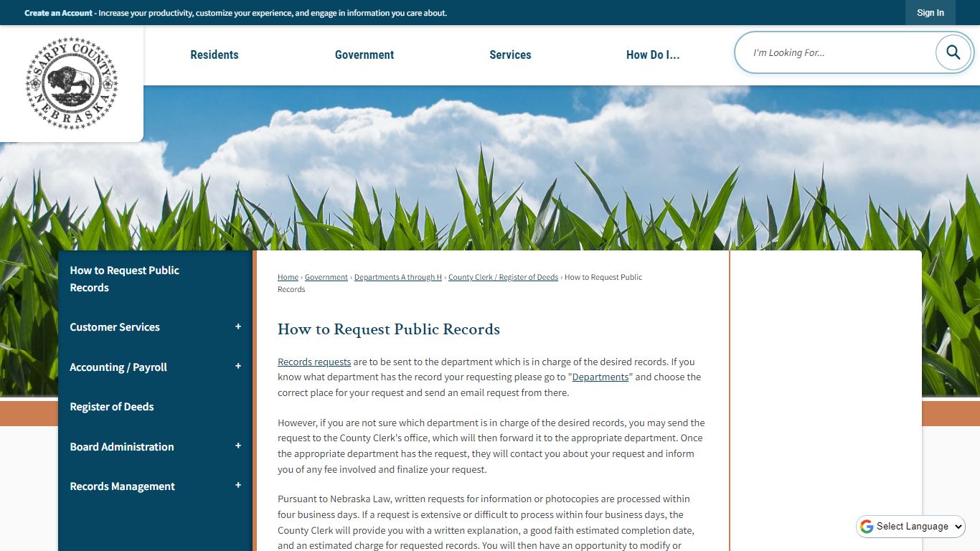Click the Create an Account link
The image size is (980, 551).
click(59, 13)
